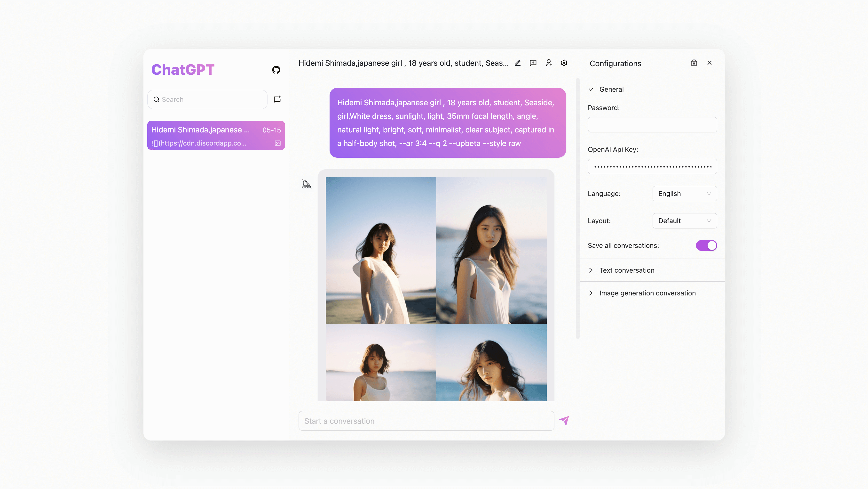Screen dimensions: 868x489
Task: Click the chat export icon in header
Action: [533, 63]
